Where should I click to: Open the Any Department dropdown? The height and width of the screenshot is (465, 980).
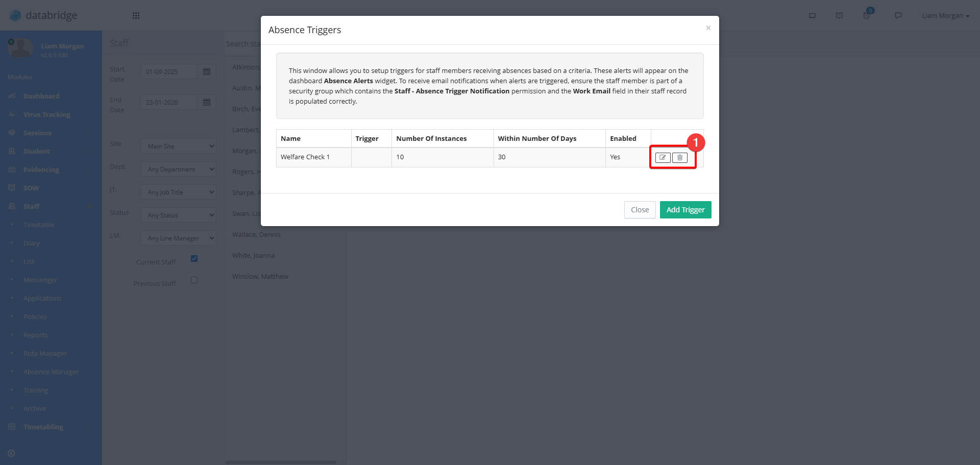click(178, 169)
